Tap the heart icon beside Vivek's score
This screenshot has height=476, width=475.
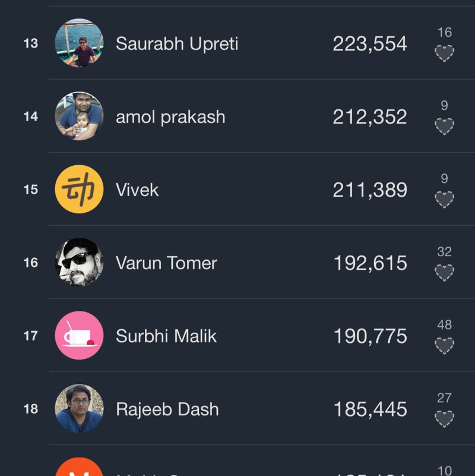coord(444,200)
